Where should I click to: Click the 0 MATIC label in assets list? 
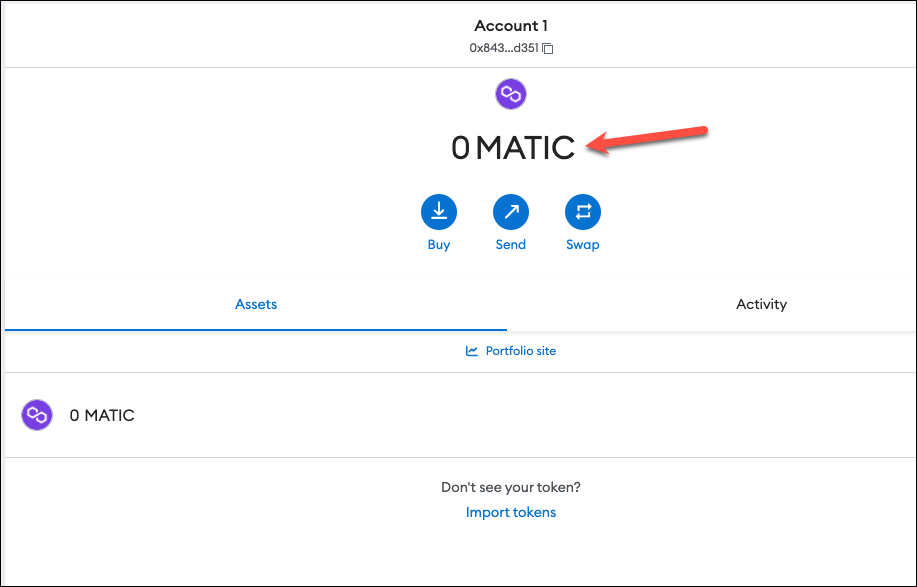[x=102, y=415]
